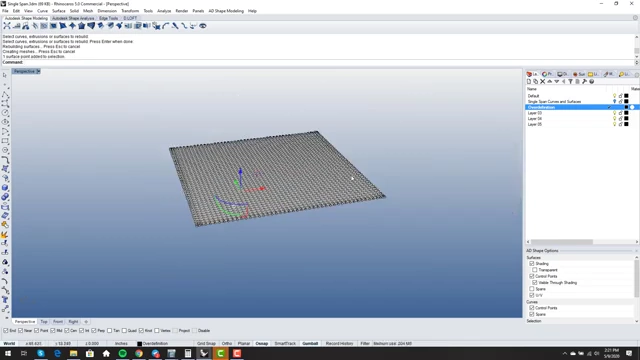Toggle Gumball in status bar
This screenshot has height=360, width=640.
pos(310,344)
